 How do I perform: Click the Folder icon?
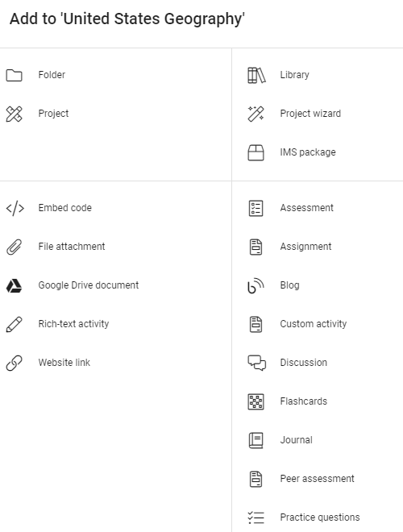[14, 75]
